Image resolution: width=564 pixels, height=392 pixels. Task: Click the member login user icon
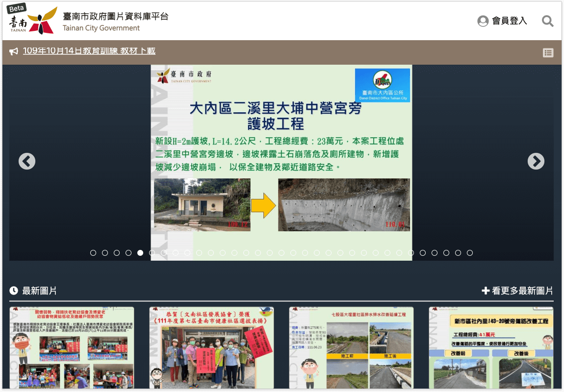coord(483,21)
